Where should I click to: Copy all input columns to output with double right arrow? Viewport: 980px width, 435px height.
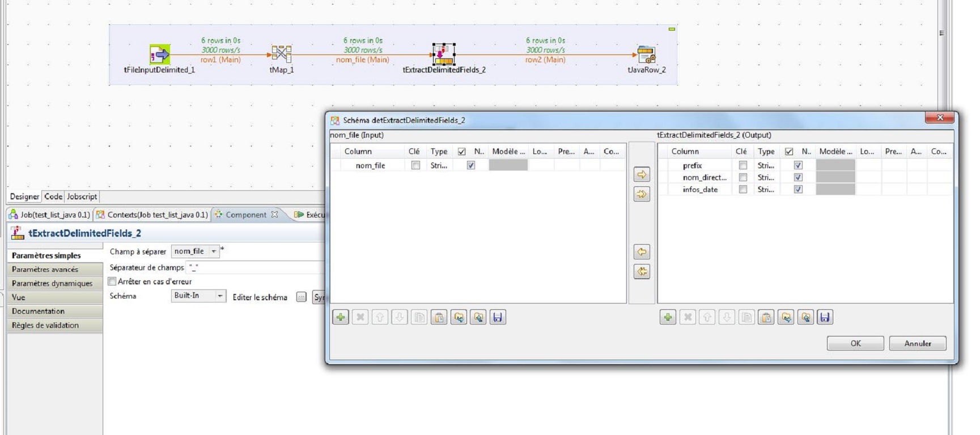(x=642, y=194)
